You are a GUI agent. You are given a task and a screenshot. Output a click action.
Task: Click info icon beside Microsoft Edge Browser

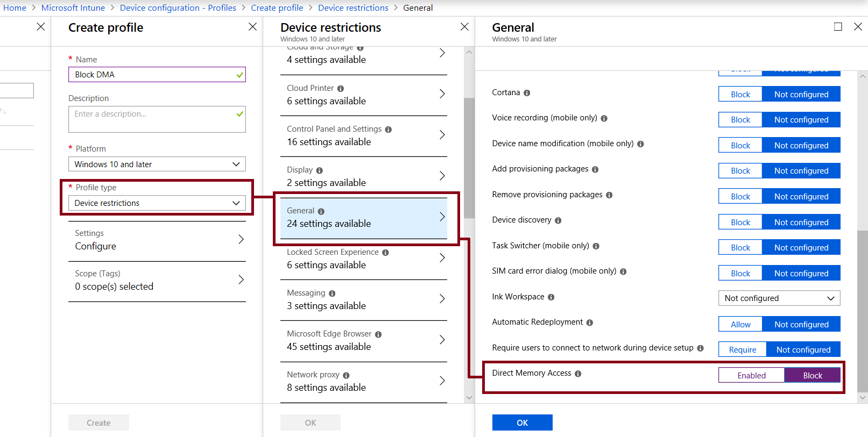click(378, 334)
